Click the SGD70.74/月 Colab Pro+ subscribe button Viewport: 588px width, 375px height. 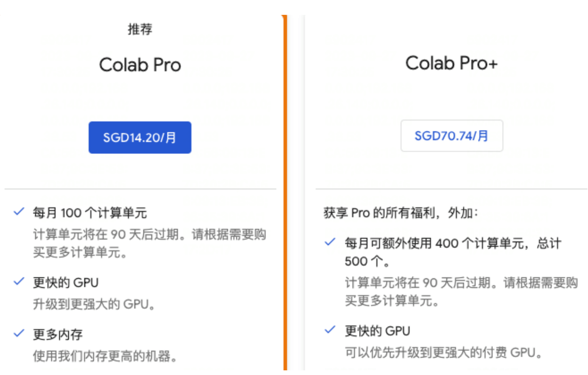pyautogui.click(x=452, y=136)
